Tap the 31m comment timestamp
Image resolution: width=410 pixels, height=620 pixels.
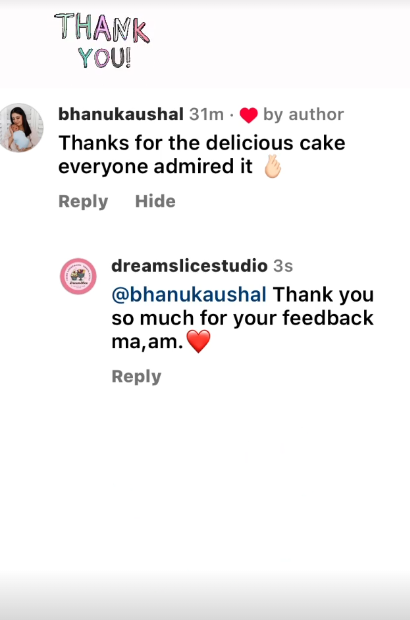point(206,114)
